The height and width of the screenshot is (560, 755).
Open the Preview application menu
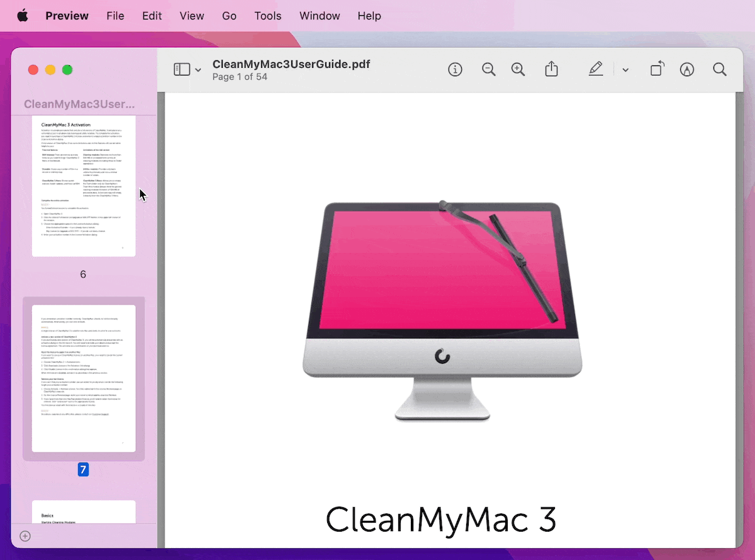(67, 16)
